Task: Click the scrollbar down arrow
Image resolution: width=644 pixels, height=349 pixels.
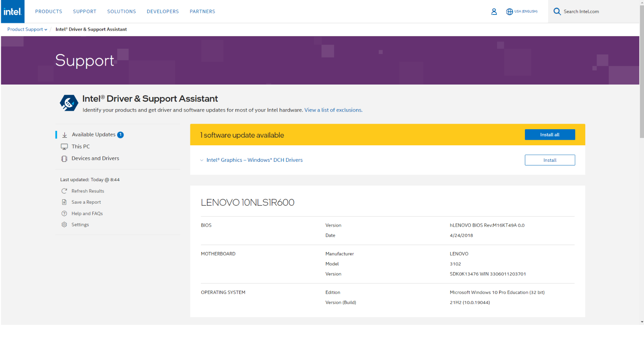Action: click(x=642, y=322)
